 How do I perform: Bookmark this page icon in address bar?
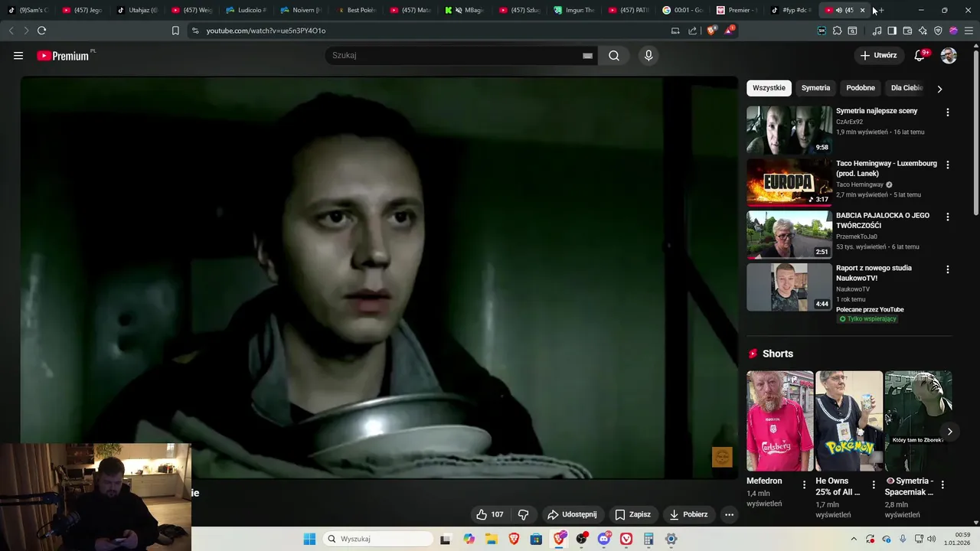[175, 31]
